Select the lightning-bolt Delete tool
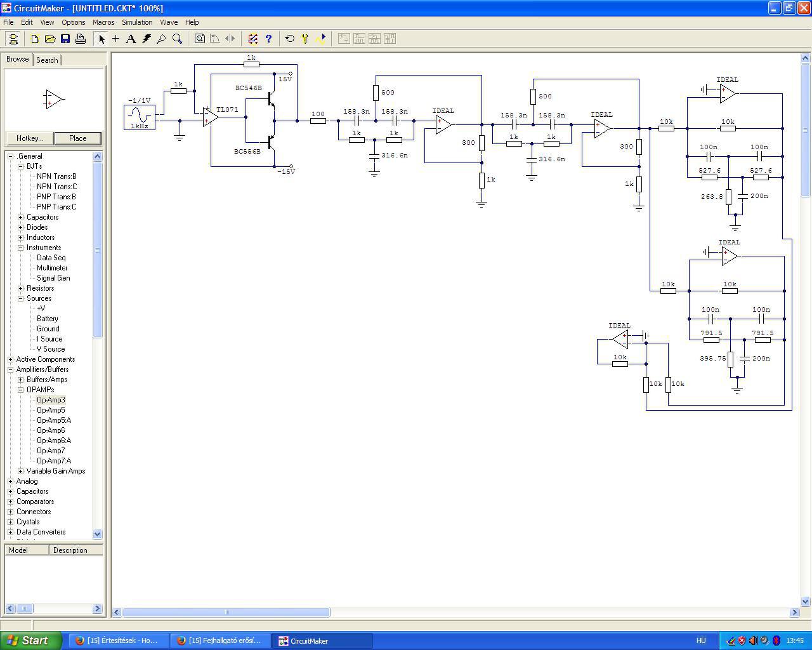 coord(147,39)
